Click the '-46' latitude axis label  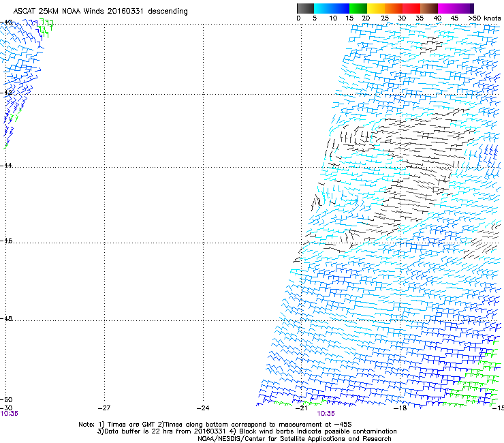pos(6,241)
